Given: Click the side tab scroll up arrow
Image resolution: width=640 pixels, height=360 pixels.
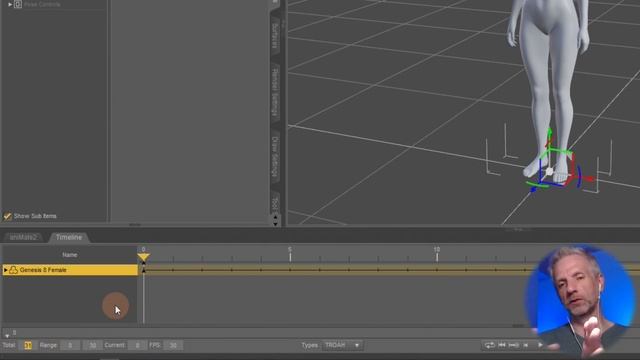Looking at the screenshot, I should 275,217.
